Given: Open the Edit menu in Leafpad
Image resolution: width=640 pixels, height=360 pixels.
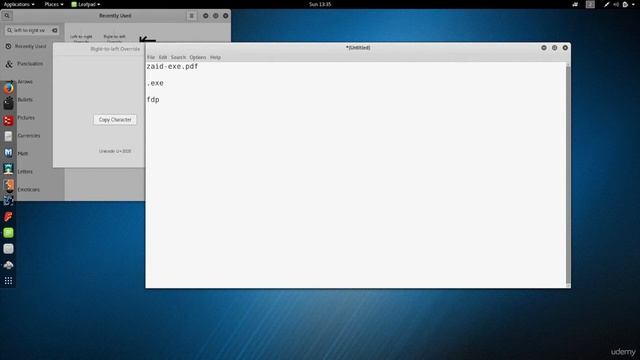Looking at the screenshot, I should (x=163, y=58).
